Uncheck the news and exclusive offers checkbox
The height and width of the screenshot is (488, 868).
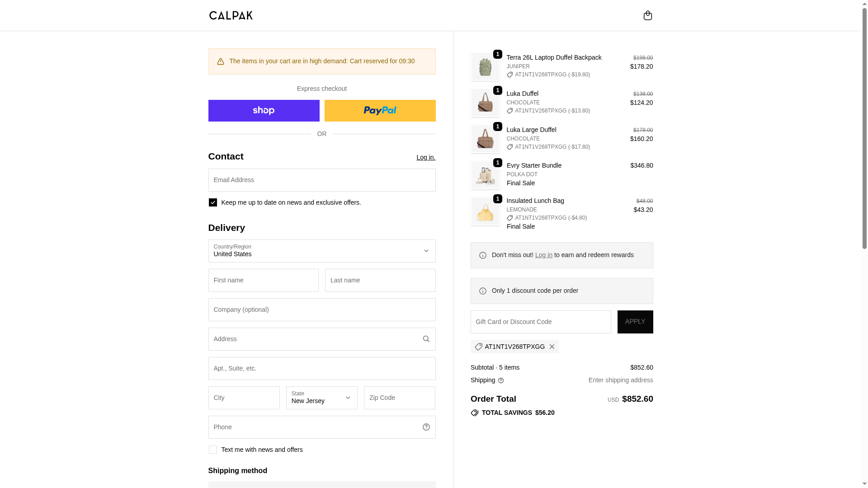(213, 202)
